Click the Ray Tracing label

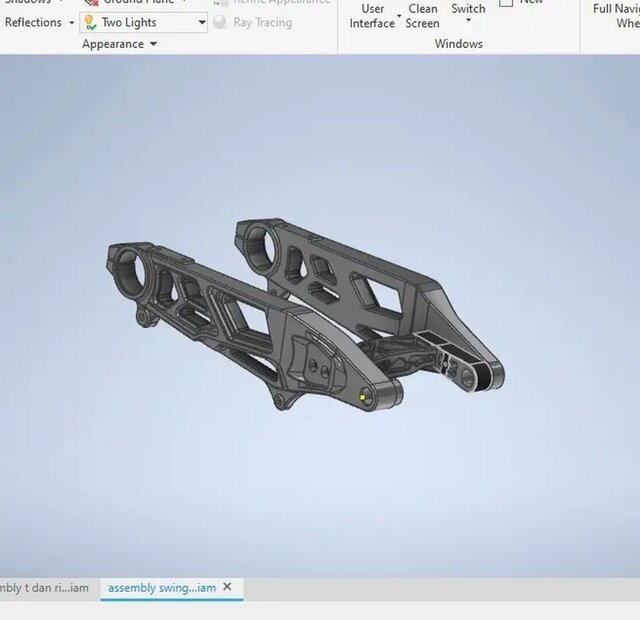262,22
